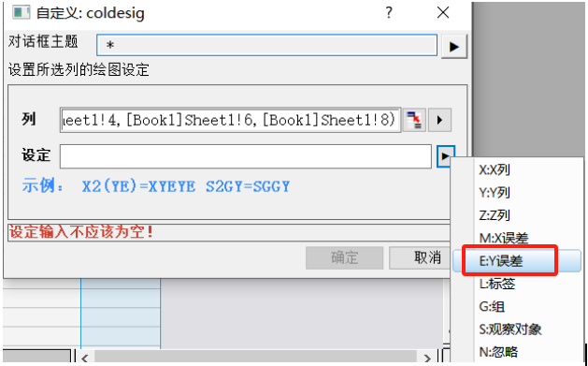Screen dimensions: 588x366
Task: Click the 设定输入不应该为空 error message
Action: [81, 232]
